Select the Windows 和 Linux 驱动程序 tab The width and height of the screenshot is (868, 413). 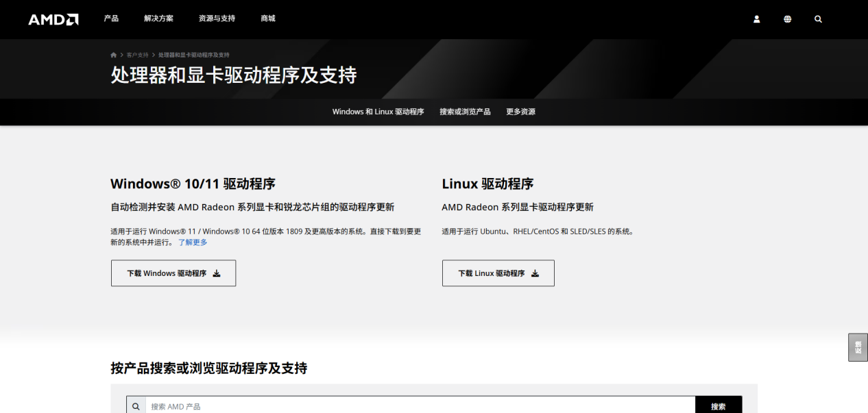pyautogui.click(x=378, y=112)
